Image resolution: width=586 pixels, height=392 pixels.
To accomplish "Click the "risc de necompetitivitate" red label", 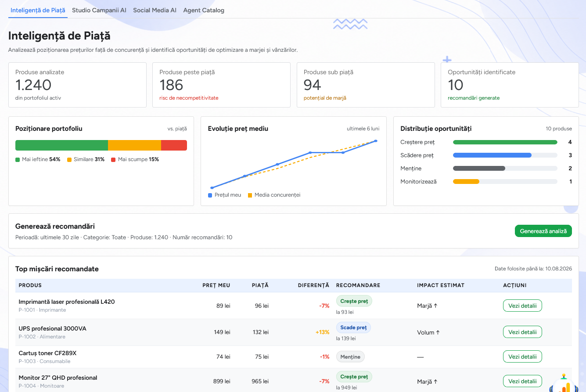I will point(189,98).
